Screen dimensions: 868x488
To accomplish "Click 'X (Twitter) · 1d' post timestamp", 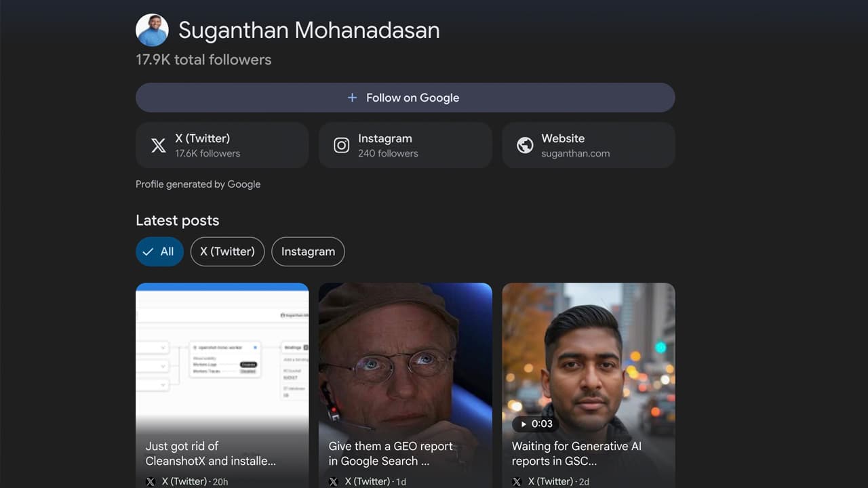I will 375,482.
